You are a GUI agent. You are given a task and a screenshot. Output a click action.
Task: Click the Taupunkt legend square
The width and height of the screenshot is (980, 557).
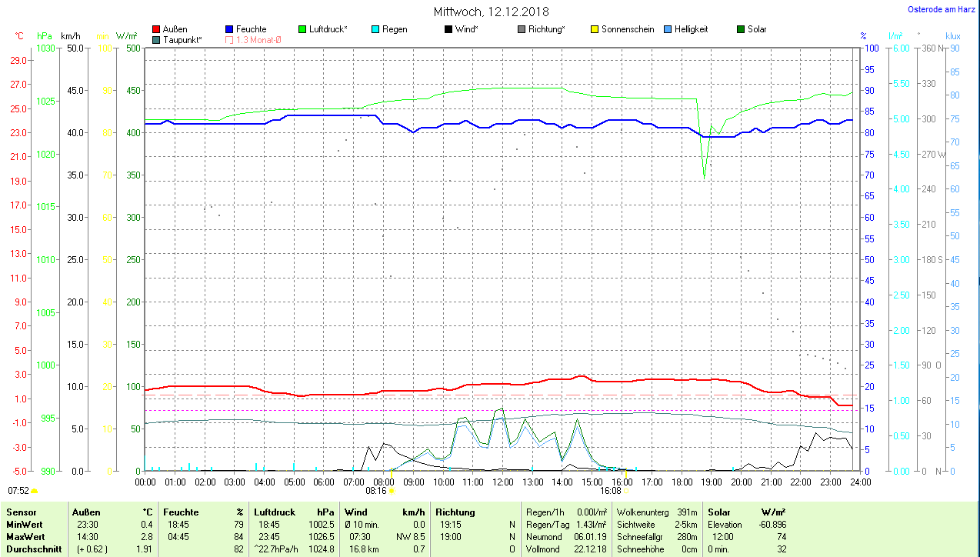click(156, 39)
